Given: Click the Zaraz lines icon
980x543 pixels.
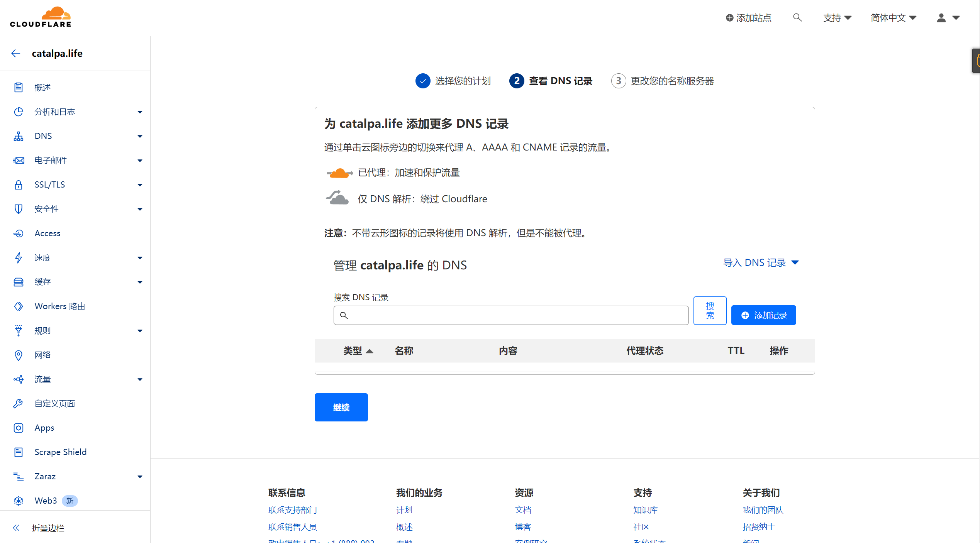Looking at the screenshot, I should (x=18, y=477).
